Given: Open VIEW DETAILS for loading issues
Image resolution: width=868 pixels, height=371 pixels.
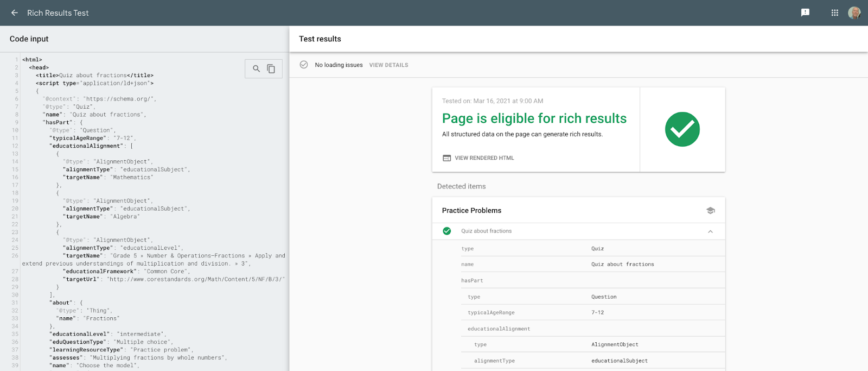Looking at the screenshot, I should pos(388,65).
